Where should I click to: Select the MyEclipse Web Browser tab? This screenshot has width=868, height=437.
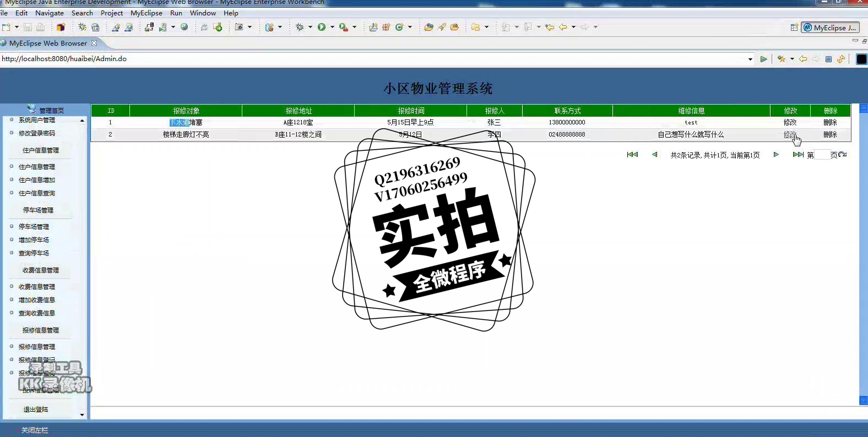coord(48,43)
